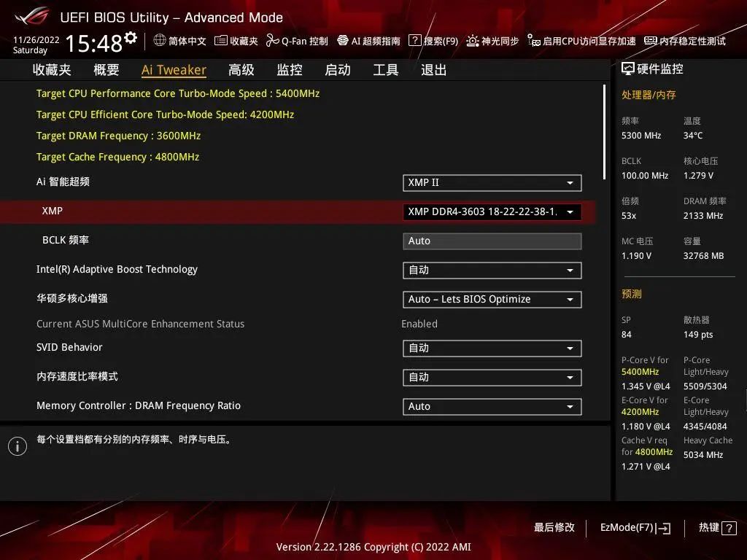The width and height of the screenshot is (747, 560).
Task: Open 神光同步 settings
Action: [x=492, y=41]
